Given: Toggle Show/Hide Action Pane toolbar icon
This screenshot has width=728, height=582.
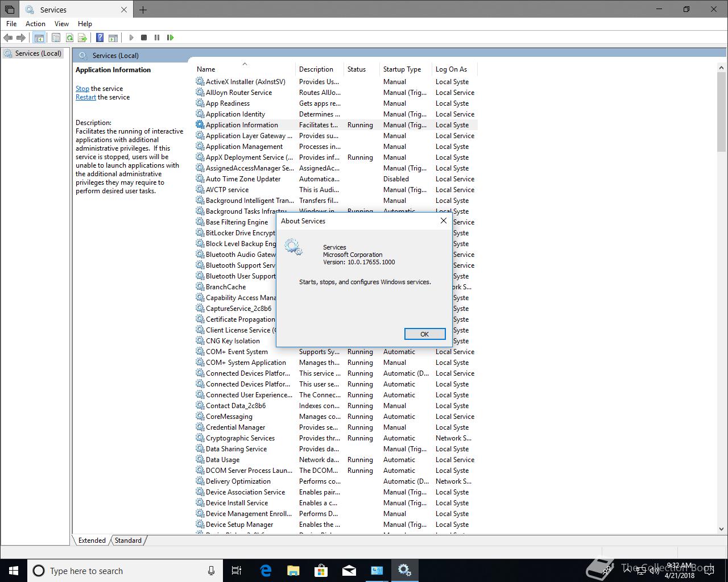Looking at the screenshot, I should (113, 38).
